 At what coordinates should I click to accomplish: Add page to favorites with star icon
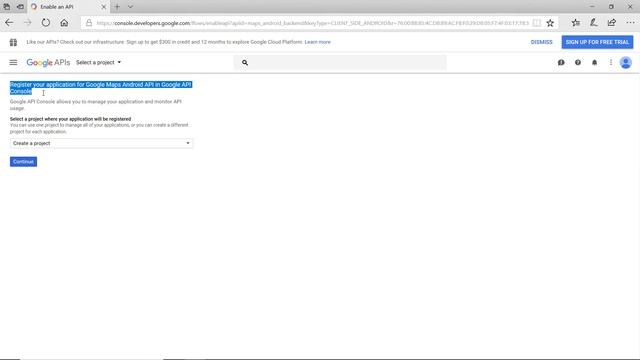click(550, 23)
